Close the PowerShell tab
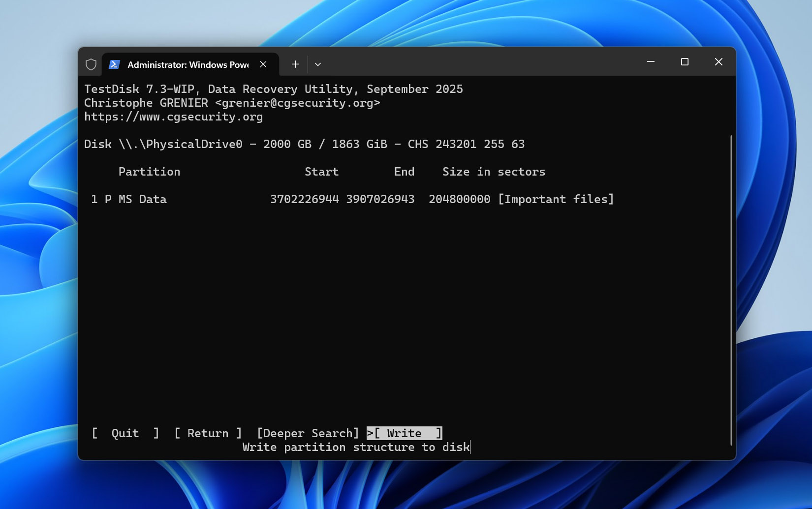 (263, 64)
